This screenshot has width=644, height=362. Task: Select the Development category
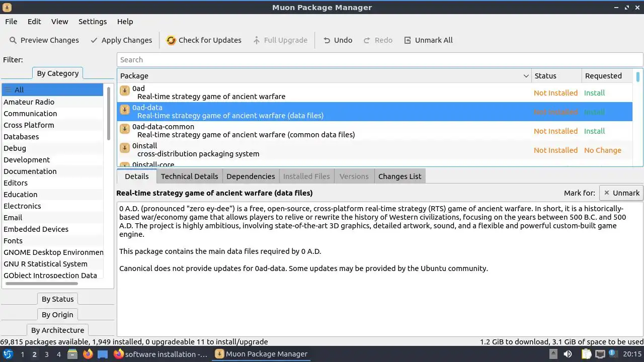pos(52,160)
